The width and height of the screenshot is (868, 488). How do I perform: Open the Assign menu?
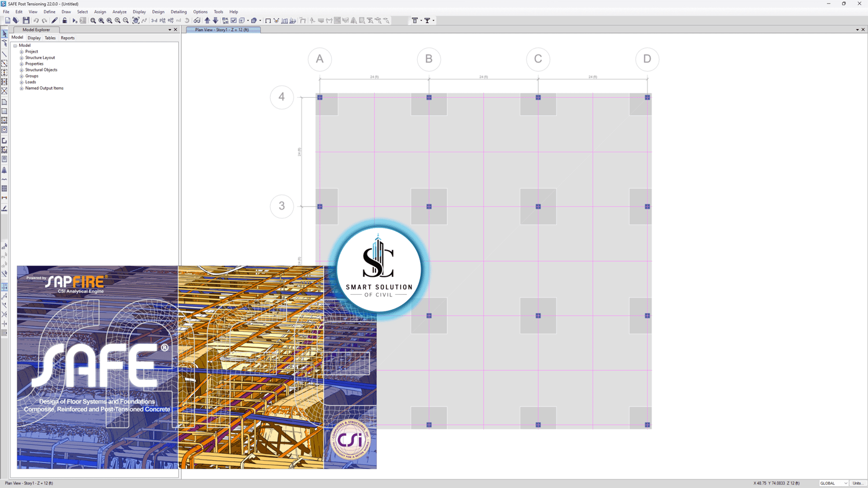pyautogui.click(x=100, y=12)
